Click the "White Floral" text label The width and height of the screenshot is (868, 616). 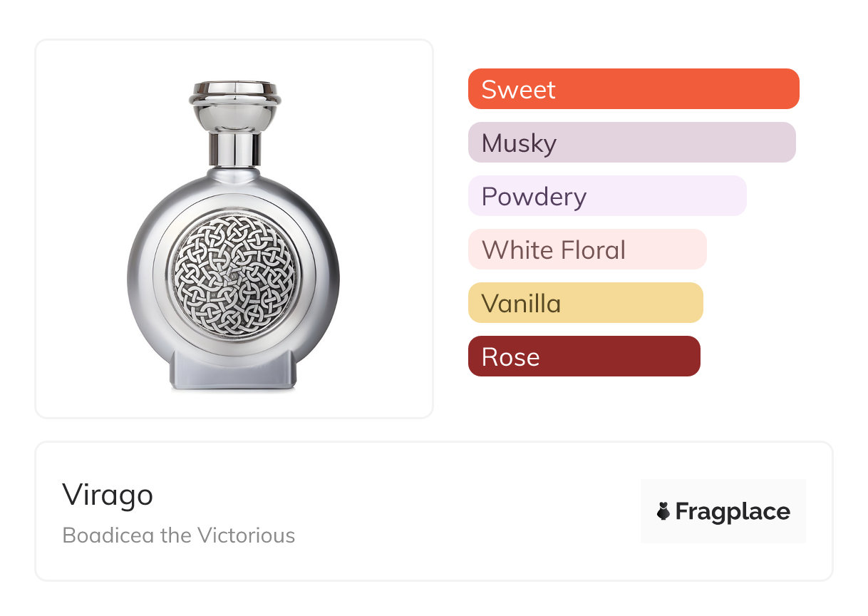point(554,250)
